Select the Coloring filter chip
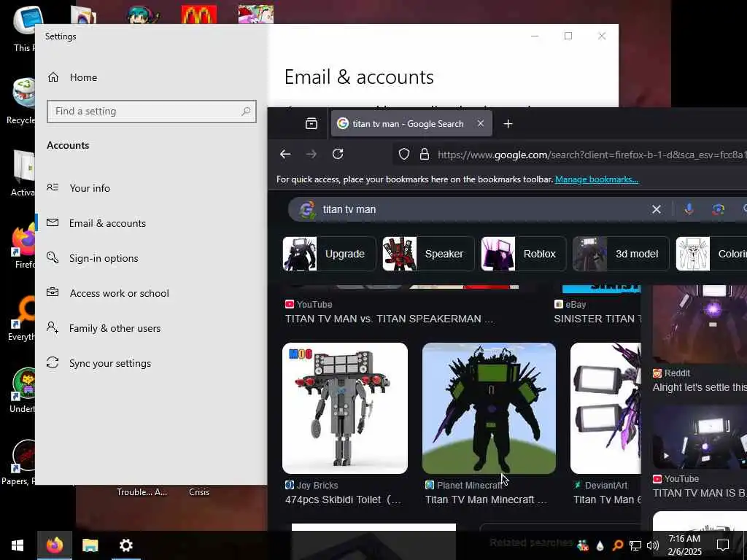The image size is (747, 560). 711,254
